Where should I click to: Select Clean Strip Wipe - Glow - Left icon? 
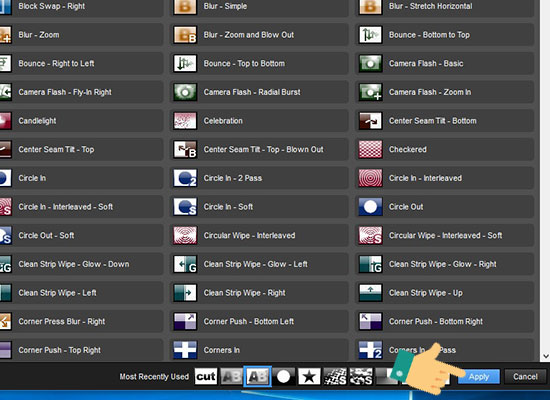[185, 264]
